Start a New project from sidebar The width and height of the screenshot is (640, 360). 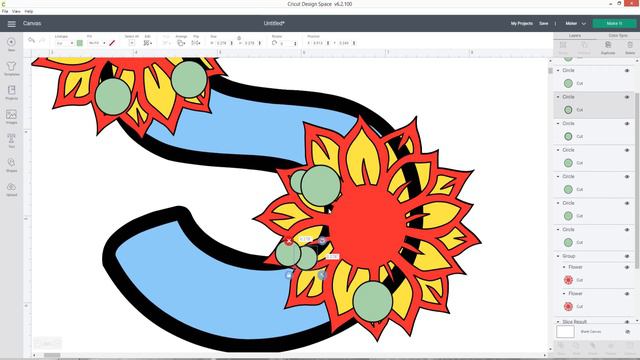[11, 44]
